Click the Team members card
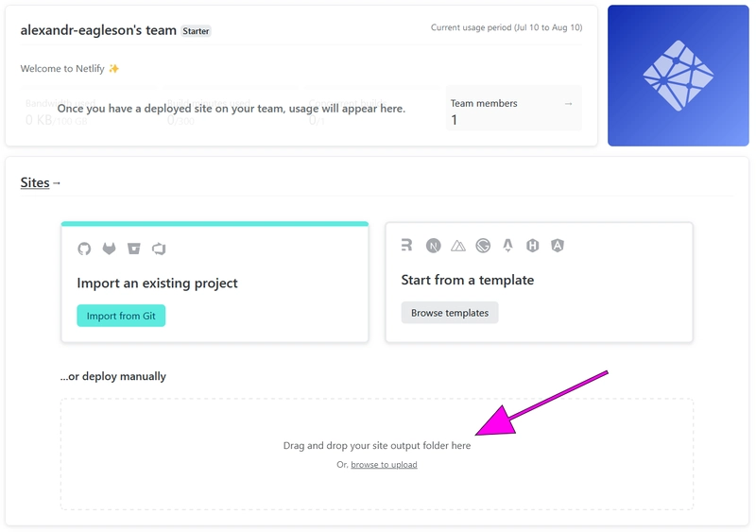Image resolution: width=756 pixels, height=532 pixels. pos(514,108)
